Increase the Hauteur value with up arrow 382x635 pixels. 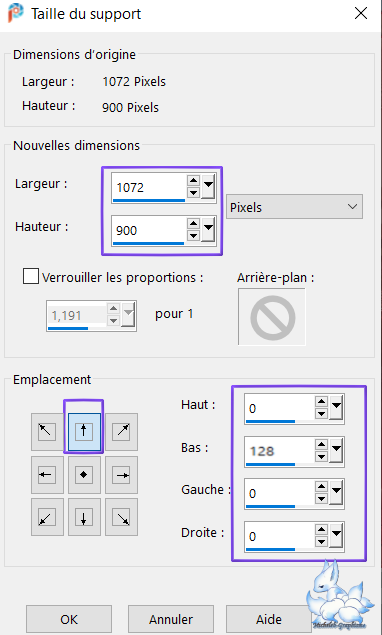(x=193, y=223)
